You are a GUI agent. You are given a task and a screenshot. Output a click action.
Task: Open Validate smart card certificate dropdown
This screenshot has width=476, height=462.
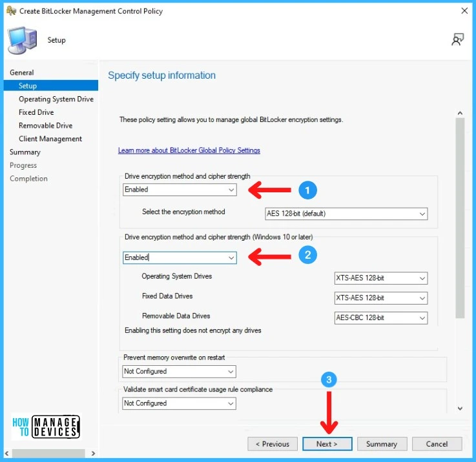[x=179, y=403]
